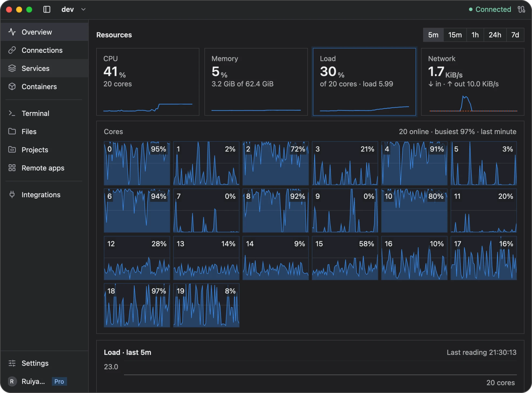Click the Remote apps grid icon
Screen dimensions: 532x393
click(x=12, y=168)
